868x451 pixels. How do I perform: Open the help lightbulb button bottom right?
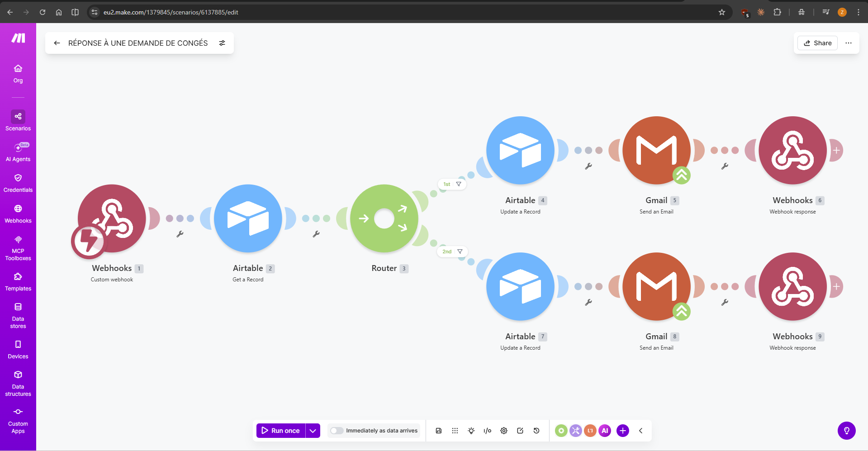pos(847,431)
